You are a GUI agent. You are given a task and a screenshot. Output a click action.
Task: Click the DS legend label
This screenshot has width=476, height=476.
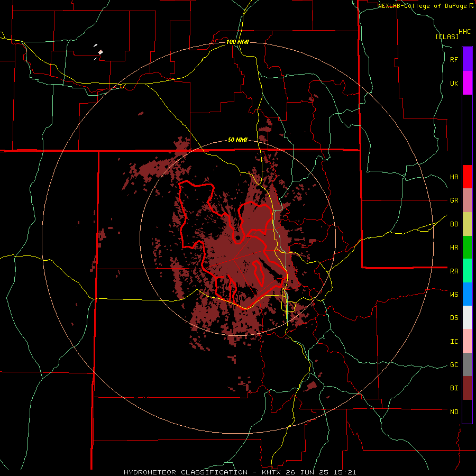[x=454, y=318]
